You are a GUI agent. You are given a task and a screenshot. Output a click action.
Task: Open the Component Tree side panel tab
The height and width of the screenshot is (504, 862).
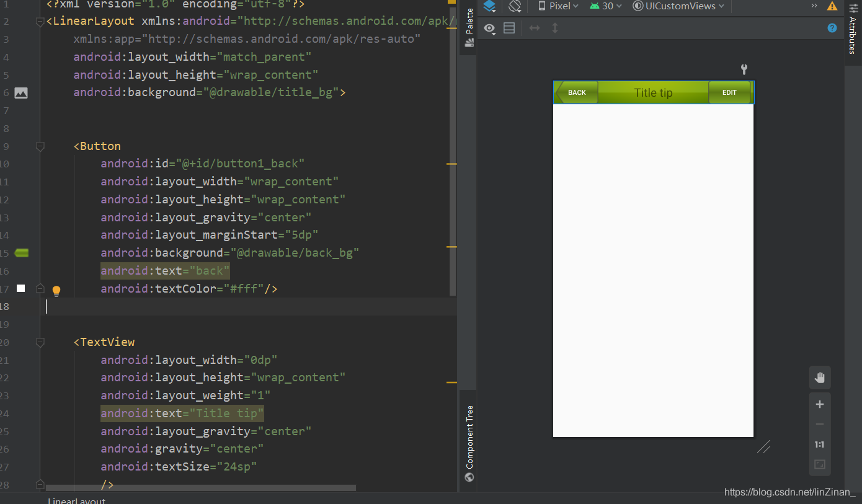point(469,443)
